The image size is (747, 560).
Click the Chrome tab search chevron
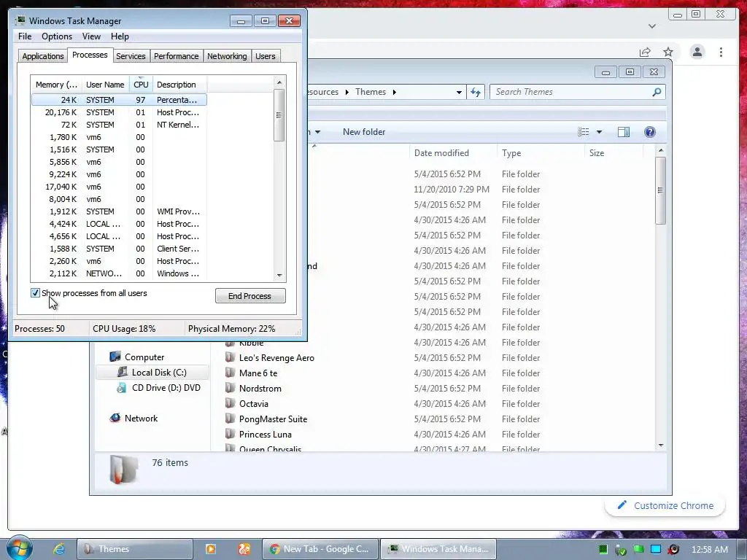point(652,26)
